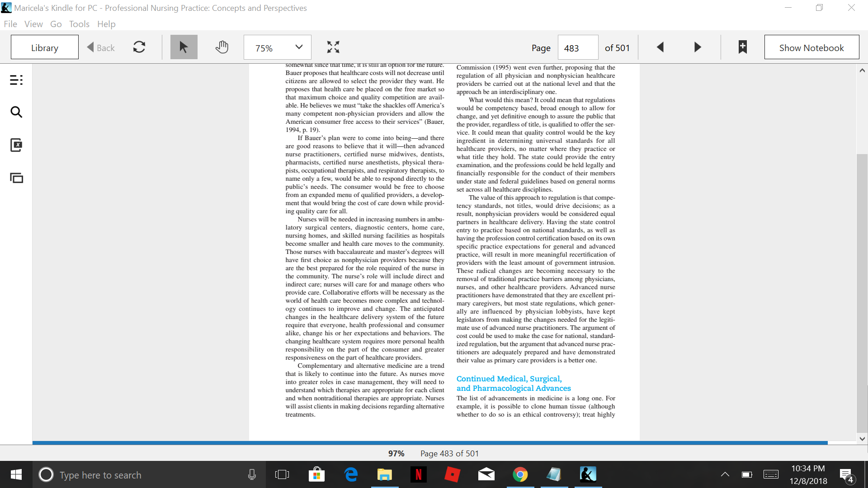The width and height of the screenshot is (868, 488).
Task: Open the Action Center notifications
Action: [x=846, y=475]
